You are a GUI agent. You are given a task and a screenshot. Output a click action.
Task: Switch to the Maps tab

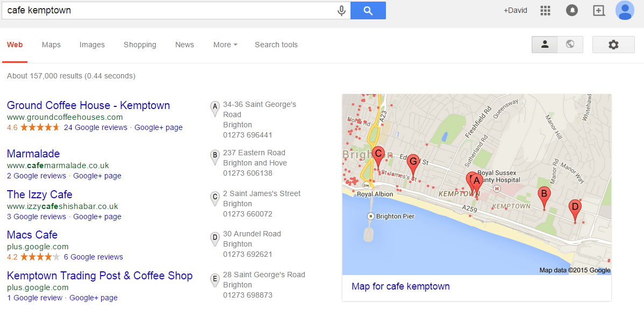[51, 45]
